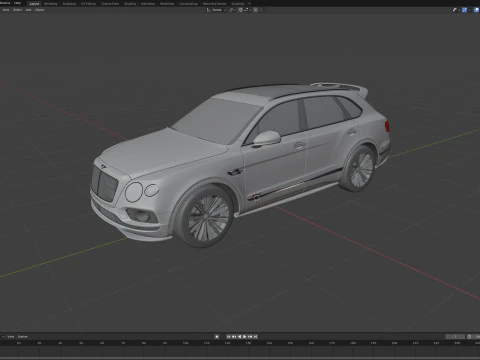Image resolution: width=480 pixels, height=360 pixels.
Task: Open the Modeling workspace tab
Action: coord(51,4)
